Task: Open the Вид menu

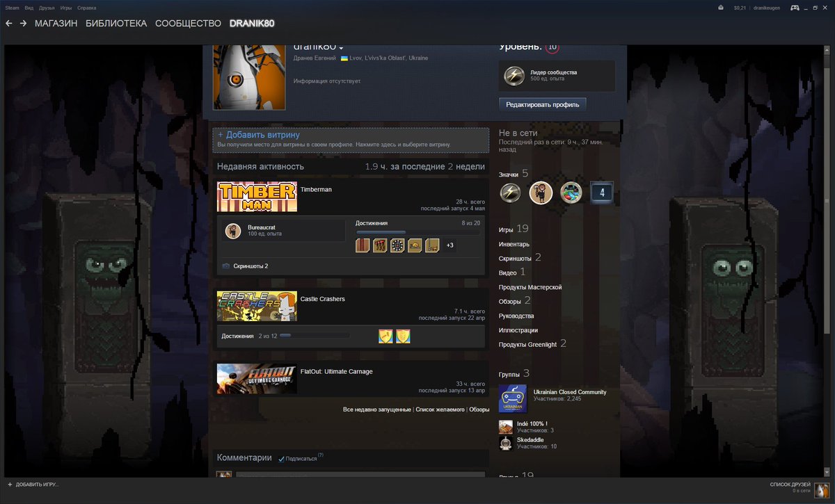Action: (29, 8)
